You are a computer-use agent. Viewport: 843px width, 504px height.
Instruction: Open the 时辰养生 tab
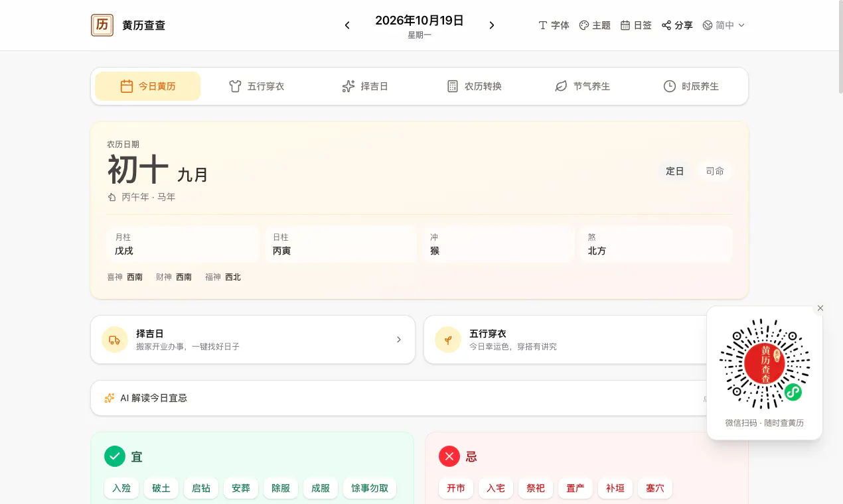coord(691,86)
